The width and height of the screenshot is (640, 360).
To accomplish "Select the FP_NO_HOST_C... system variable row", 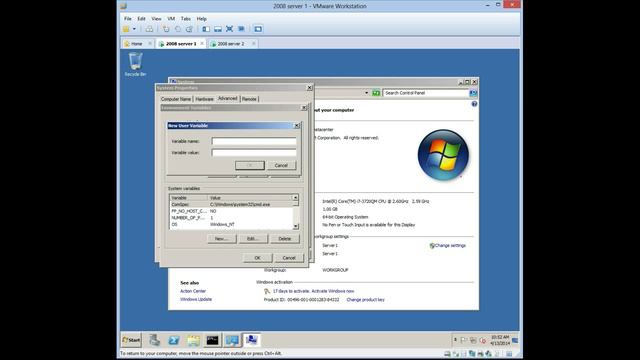I will tap(231, 211).
